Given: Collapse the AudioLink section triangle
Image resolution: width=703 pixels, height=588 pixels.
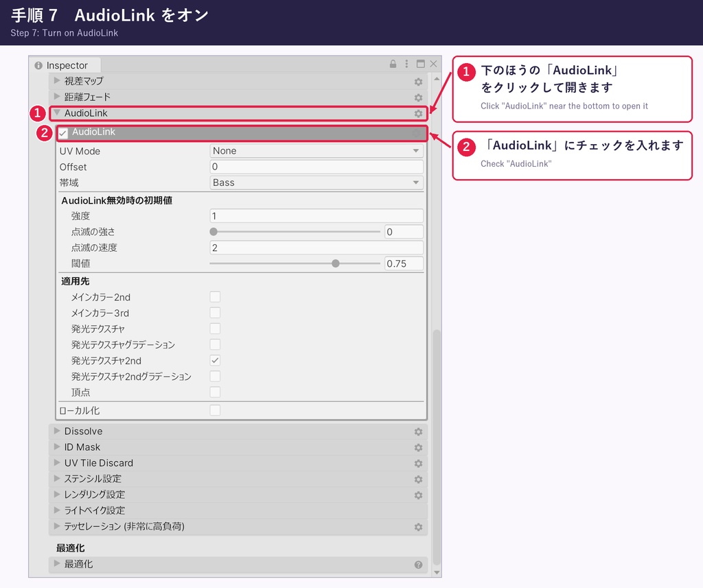Looking at the screenshot, I should pos(57,113).
